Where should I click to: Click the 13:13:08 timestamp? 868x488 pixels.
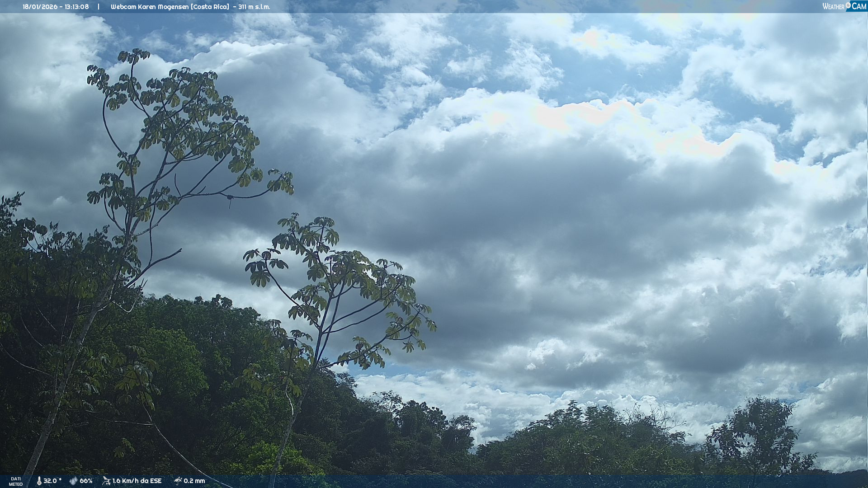[x=76, y=7]
